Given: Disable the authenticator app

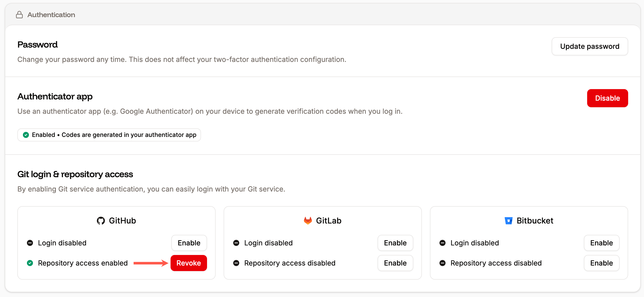Looking at the screenshot, I should 608,98.
